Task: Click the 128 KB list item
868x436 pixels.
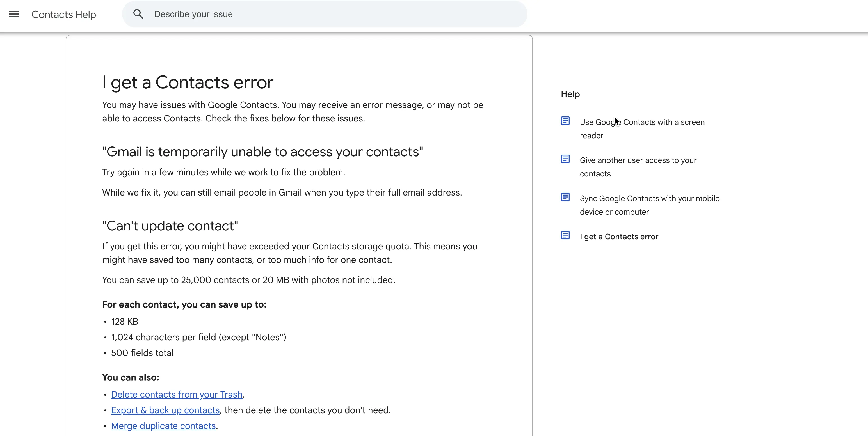Action: pyautogui.click(x=124, y=322)
